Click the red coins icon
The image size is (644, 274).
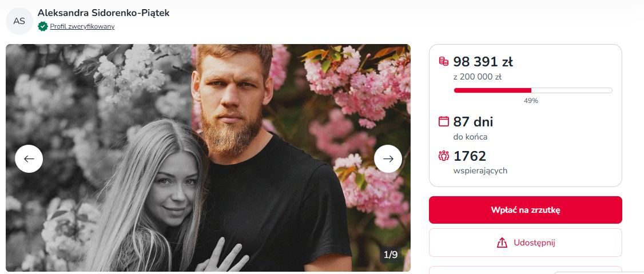[444, 61]
